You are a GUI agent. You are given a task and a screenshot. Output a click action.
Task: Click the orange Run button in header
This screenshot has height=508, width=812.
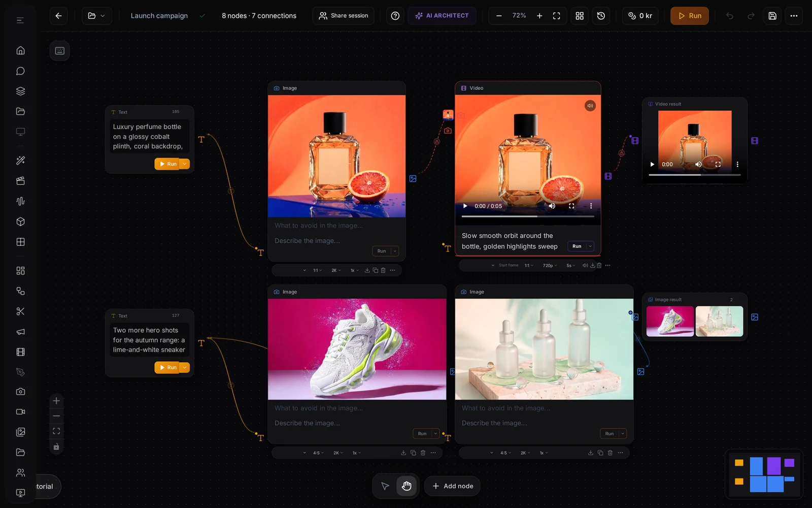click(x=690, y=16)
